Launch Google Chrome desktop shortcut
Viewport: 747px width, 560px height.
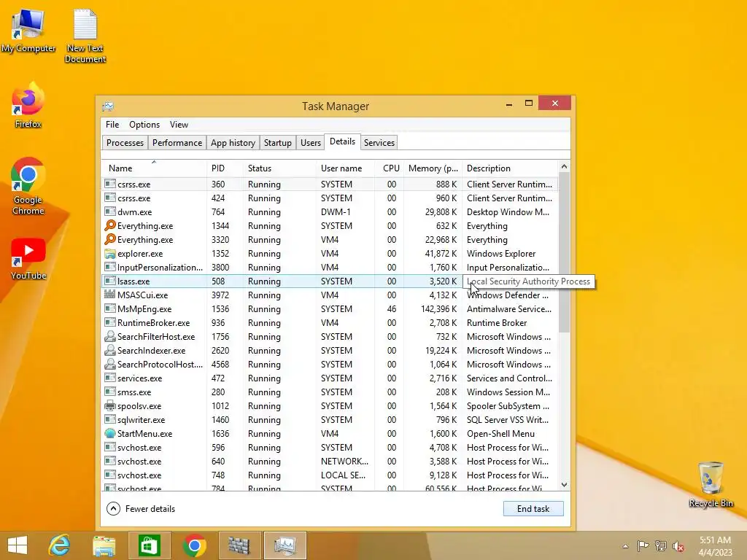28,186
